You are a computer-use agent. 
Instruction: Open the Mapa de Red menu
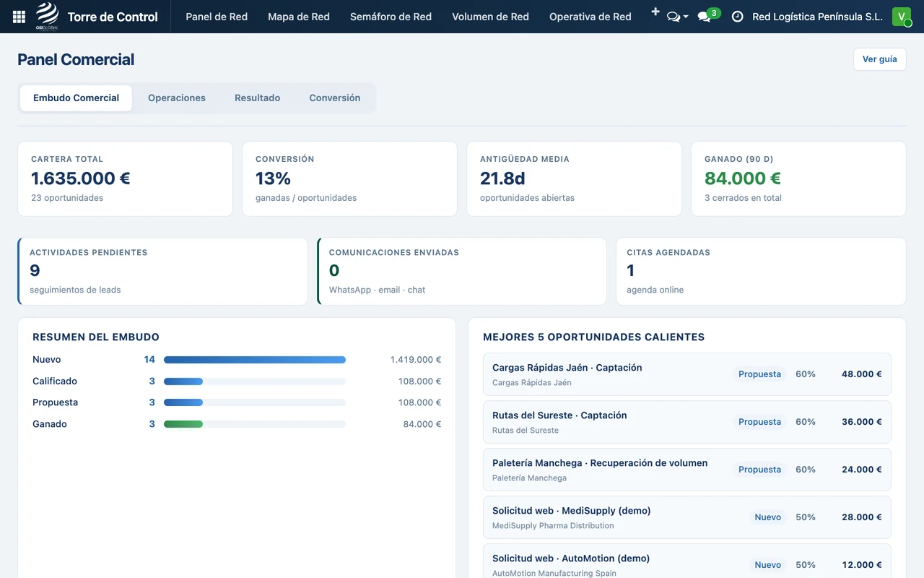299,17
